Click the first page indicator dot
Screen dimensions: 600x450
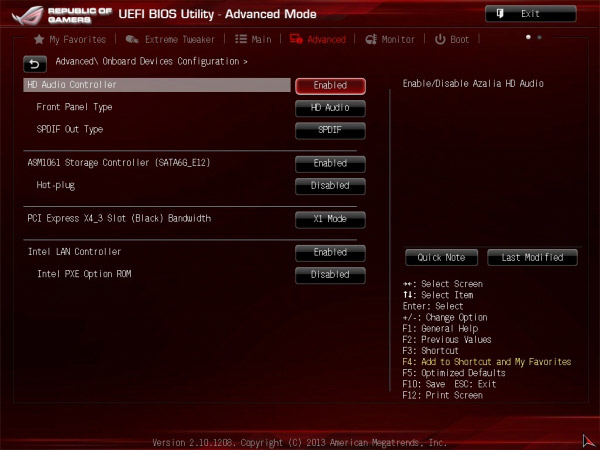coord(528,37)
